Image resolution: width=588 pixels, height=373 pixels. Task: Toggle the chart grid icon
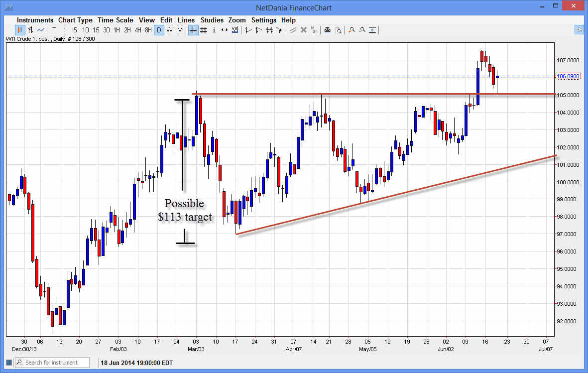point(204,30)
